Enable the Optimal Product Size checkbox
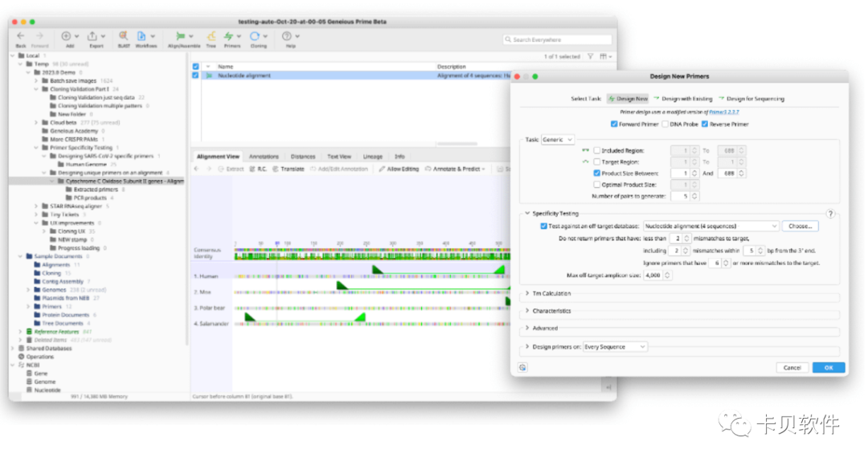 click(596, 185)
